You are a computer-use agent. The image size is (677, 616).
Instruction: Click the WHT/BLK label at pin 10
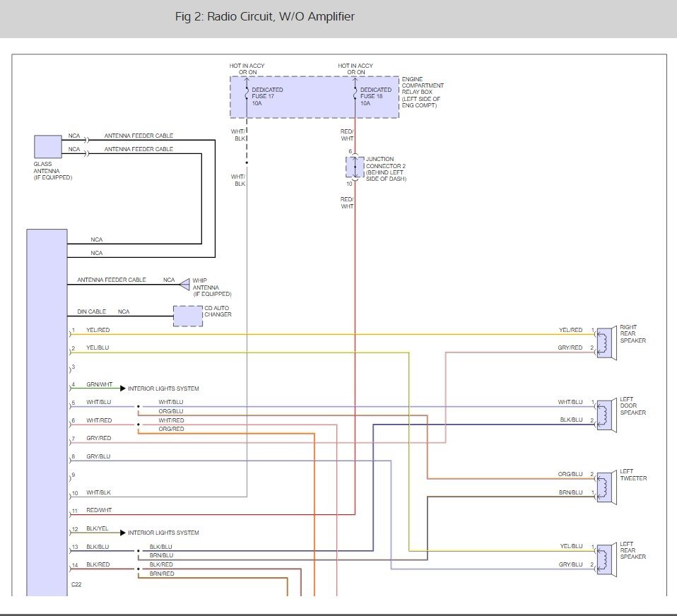pos(98,492)
